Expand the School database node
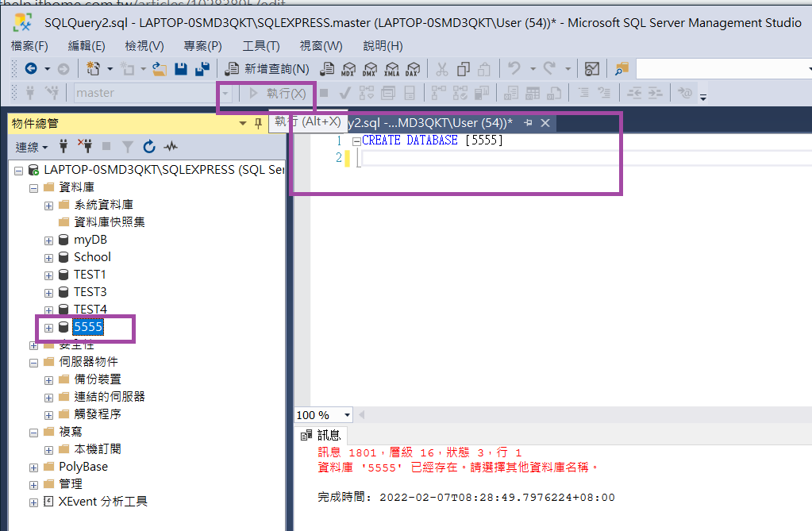The image size is (812, 531). click(x=48, y=258)
